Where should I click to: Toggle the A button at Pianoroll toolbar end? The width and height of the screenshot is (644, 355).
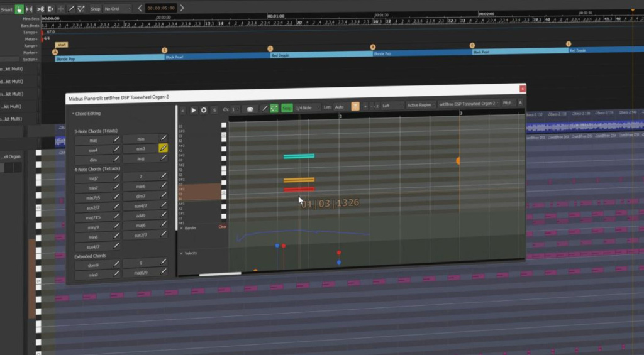point(520,102)
